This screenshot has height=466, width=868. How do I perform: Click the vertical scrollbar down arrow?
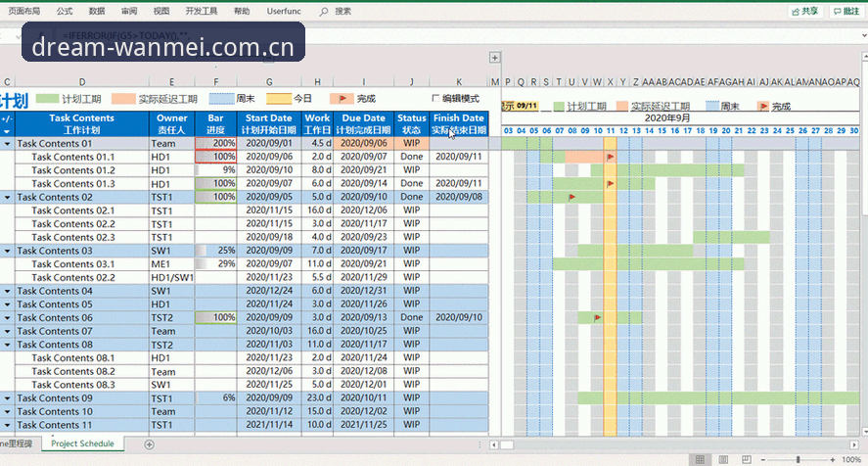[x=865, y=432]
